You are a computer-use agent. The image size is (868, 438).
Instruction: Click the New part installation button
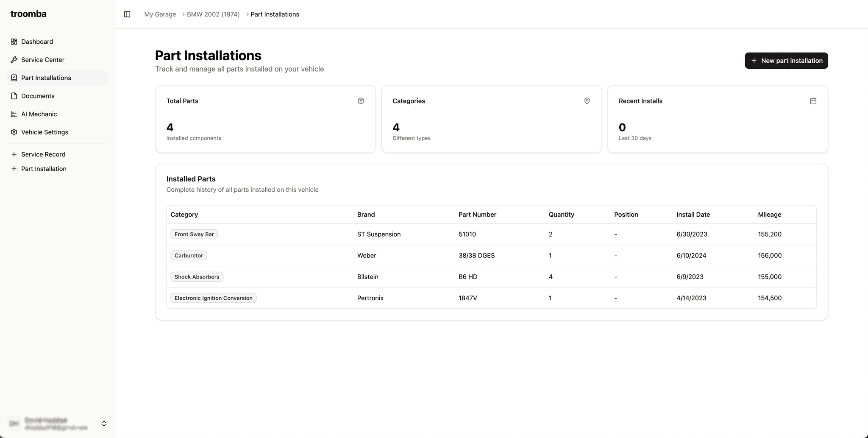click(x=786, y=61)
